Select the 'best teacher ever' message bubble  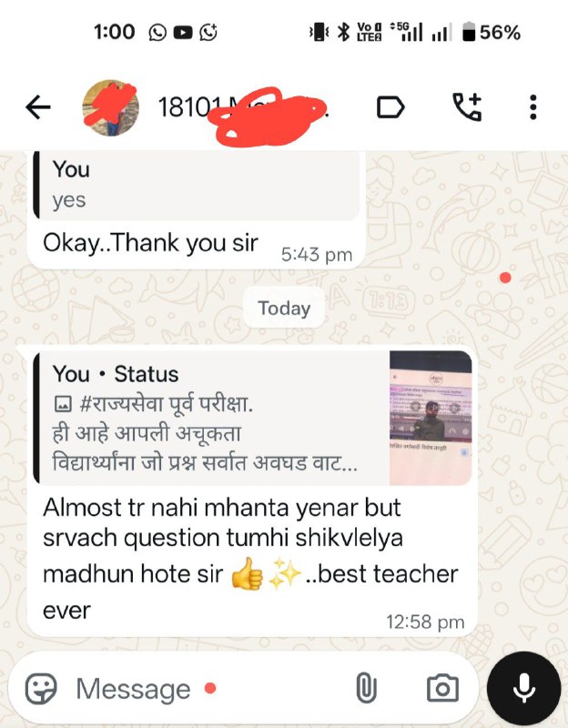tap(251, 492)
